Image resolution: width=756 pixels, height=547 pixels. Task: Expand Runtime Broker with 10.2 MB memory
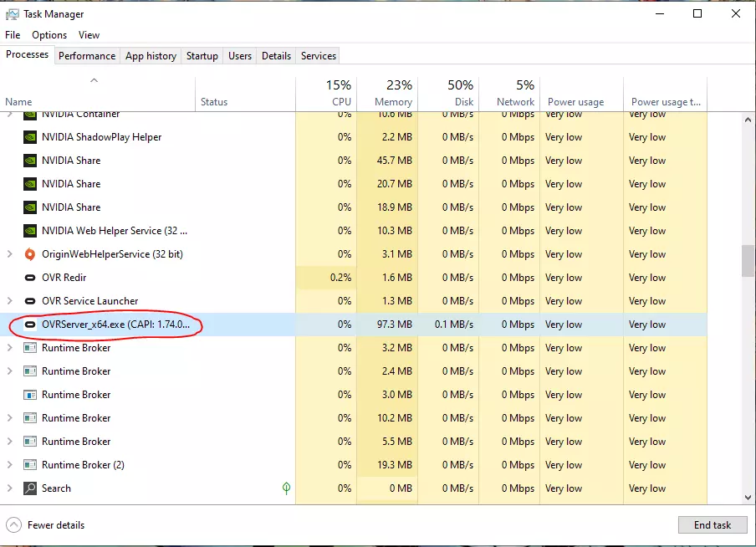point(10,417)
